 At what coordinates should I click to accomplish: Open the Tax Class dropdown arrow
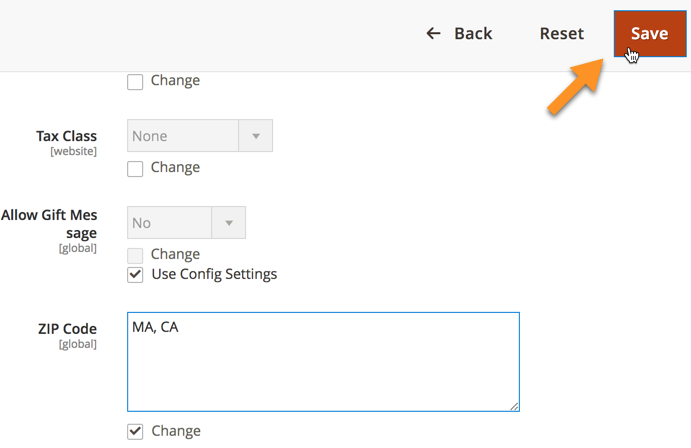(x=256, y=136)
